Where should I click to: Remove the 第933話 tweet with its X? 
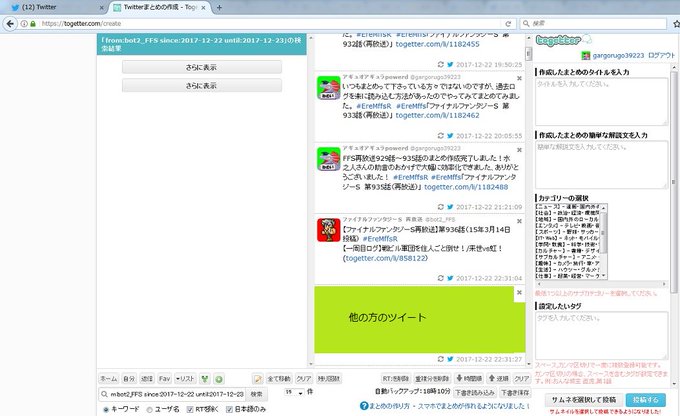coord(519,79)
